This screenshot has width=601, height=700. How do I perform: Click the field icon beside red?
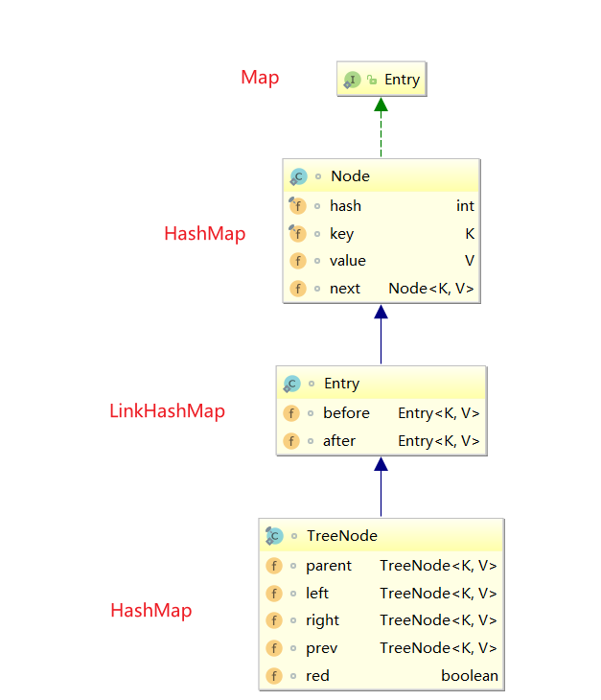pos(274,676)
